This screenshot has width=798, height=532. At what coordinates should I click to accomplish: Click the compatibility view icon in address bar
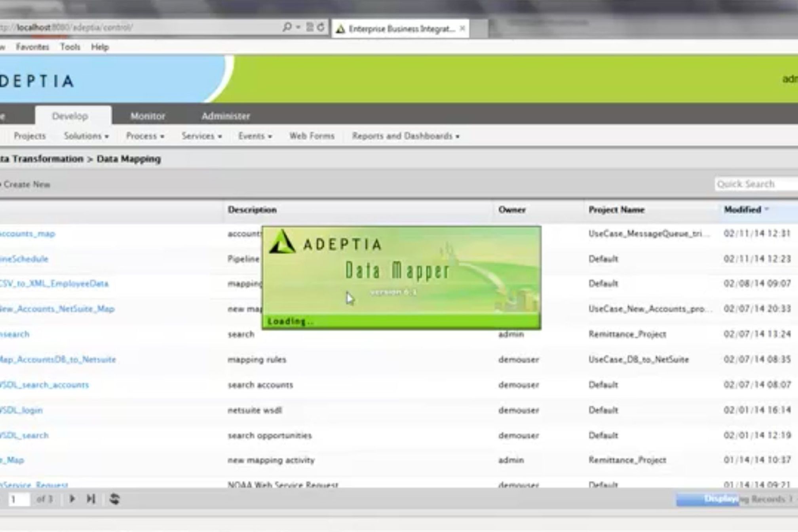coord(310,27)
